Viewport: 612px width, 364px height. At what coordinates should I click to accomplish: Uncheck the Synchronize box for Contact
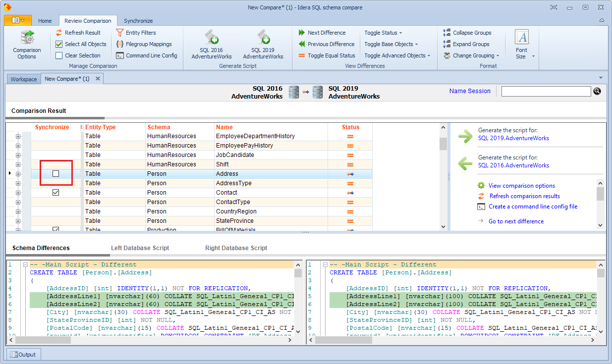tap(56, 193)
